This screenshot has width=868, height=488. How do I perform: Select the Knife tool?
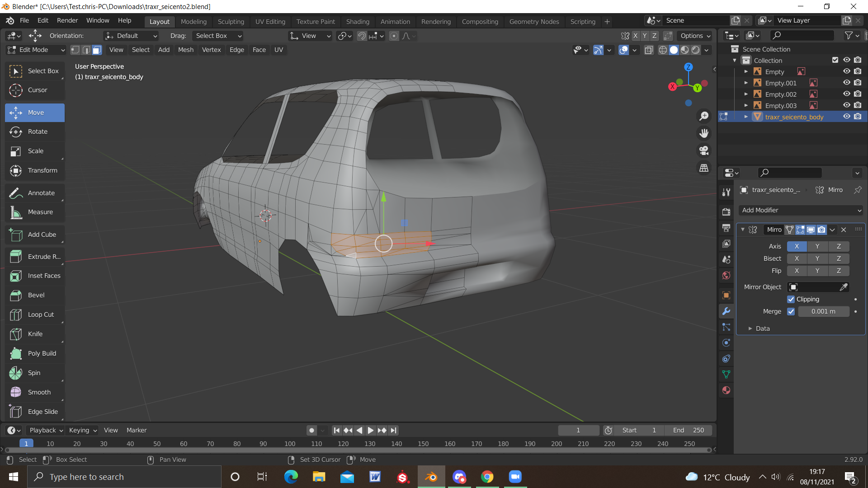35,334
